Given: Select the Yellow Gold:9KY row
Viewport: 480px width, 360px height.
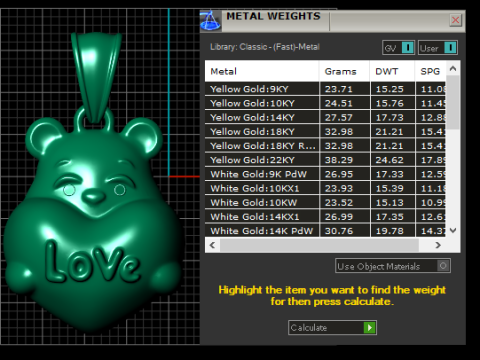Looking at the screenshot, I should pyautogui.click(x=325, y=89).
